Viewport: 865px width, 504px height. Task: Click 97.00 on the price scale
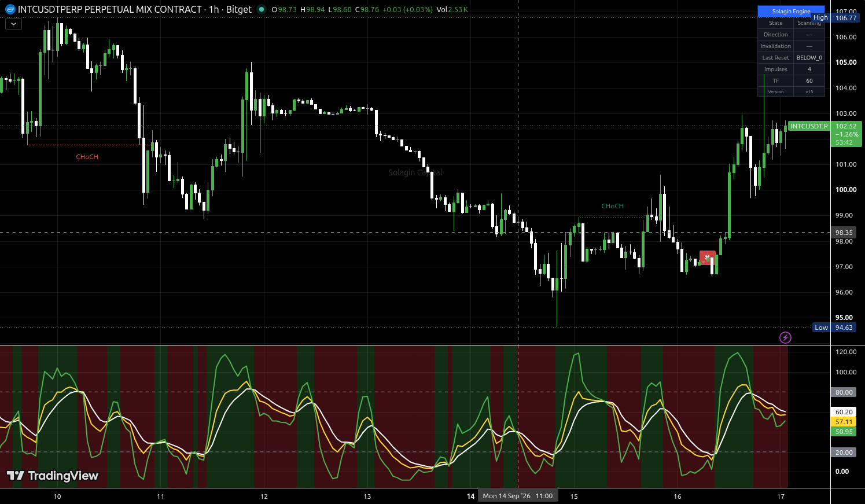pyautogui.click(x=844, y=267)
